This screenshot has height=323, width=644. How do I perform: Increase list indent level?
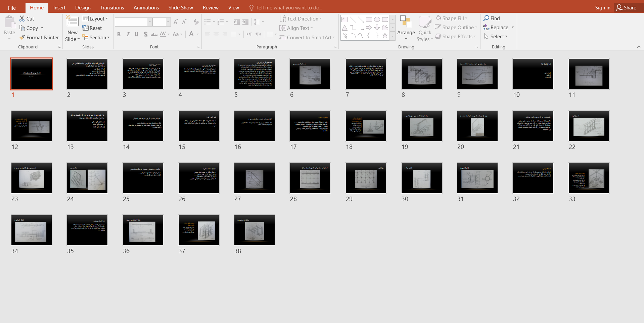click(245, 22)
